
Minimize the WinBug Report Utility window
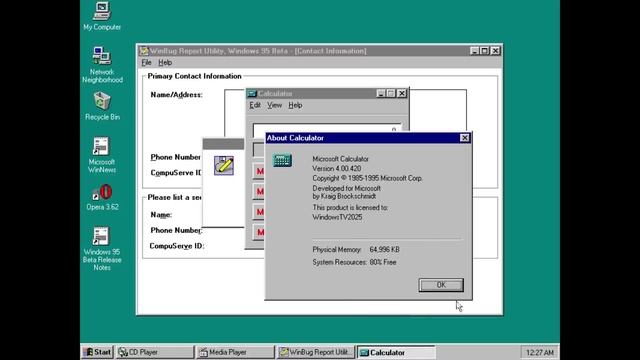point(474,51)
